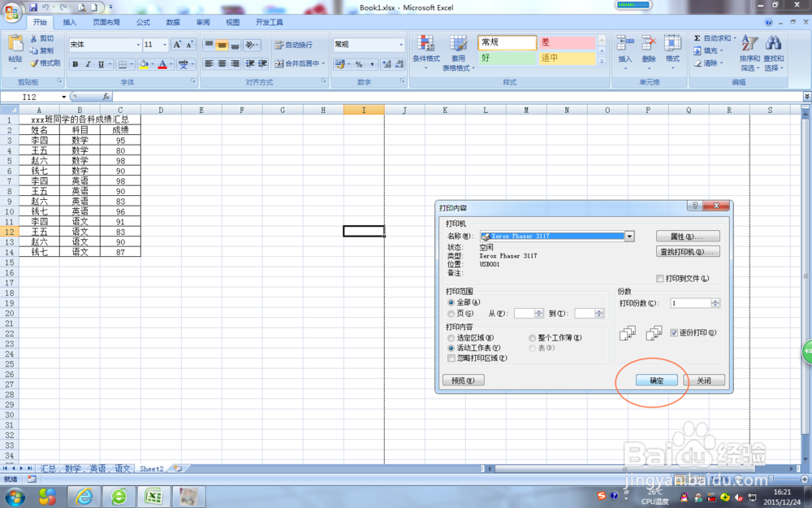Switch to Page Layout (页面布局) tab
Screen dimensions: 812x508
click(106, 22)
